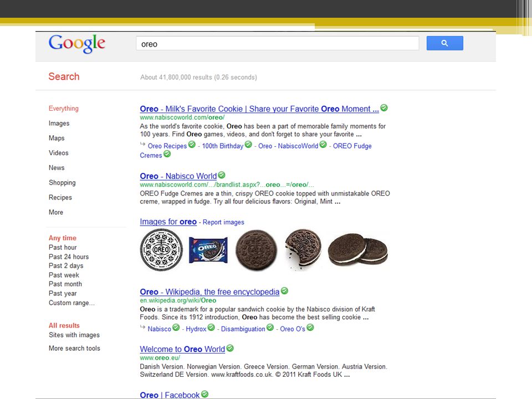This screenshot has width=532, height=399.
Task: Open the Disambiguation sublink
Action: 243,329
